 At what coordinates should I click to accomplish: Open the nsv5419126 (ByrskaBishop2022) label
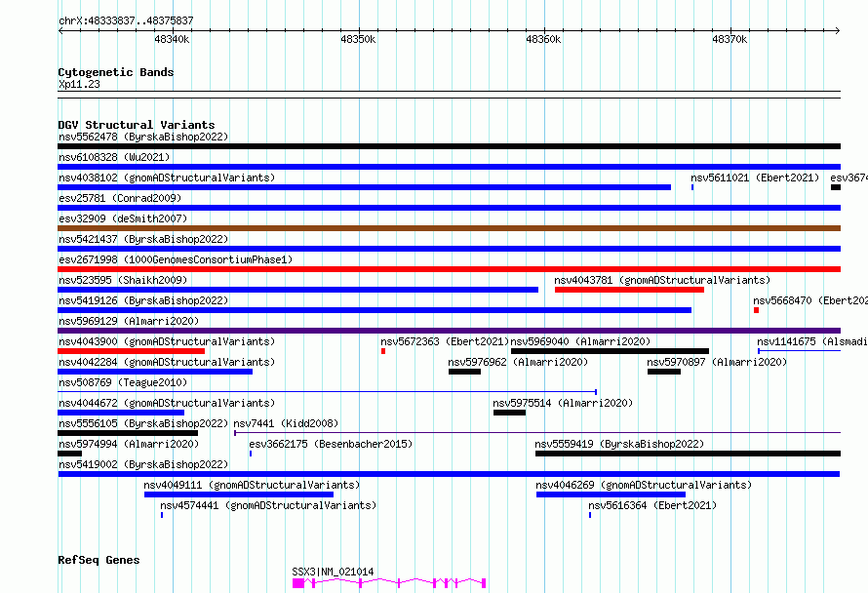tap(143, 300)
